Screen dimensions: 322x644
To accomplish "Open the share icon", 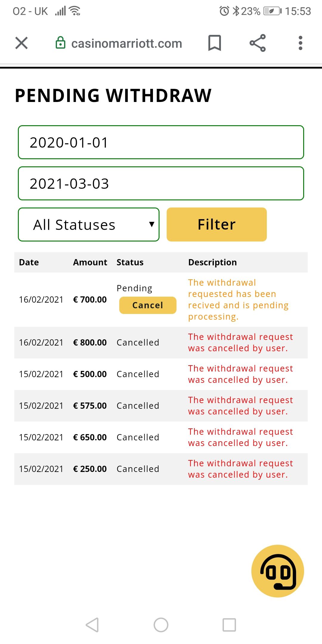I will pos(258,43).
